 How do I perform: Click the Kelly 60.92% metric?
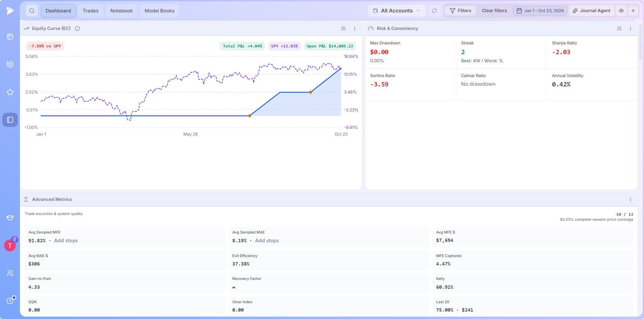click(533, 283)
